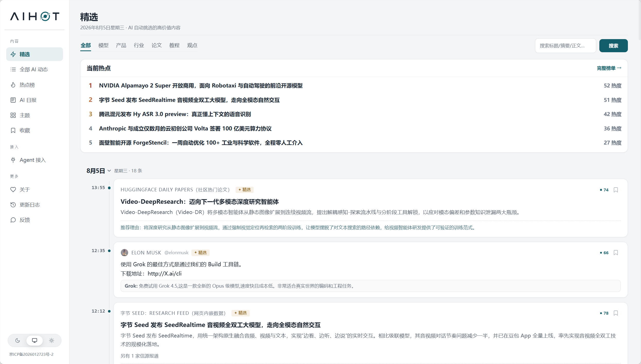Screen dimensions: 641x364
Task: Click the 反馈 chat bubble icon
Action: coord(13,220)
